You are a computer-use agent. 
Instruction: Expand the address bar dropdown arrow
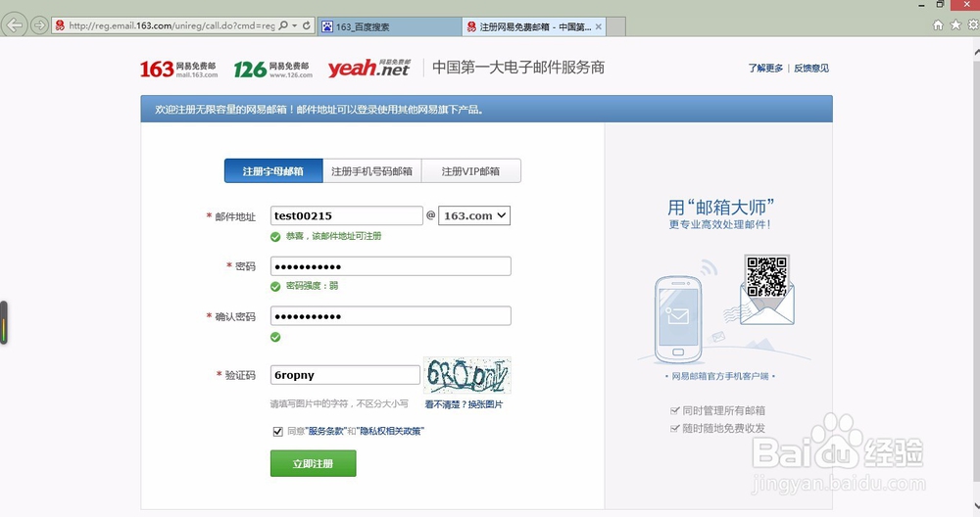[294, 25]
